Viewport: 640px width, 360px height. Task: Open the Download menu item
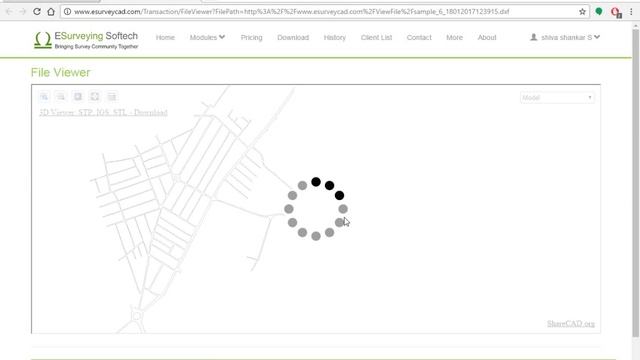tap(293, 37)
